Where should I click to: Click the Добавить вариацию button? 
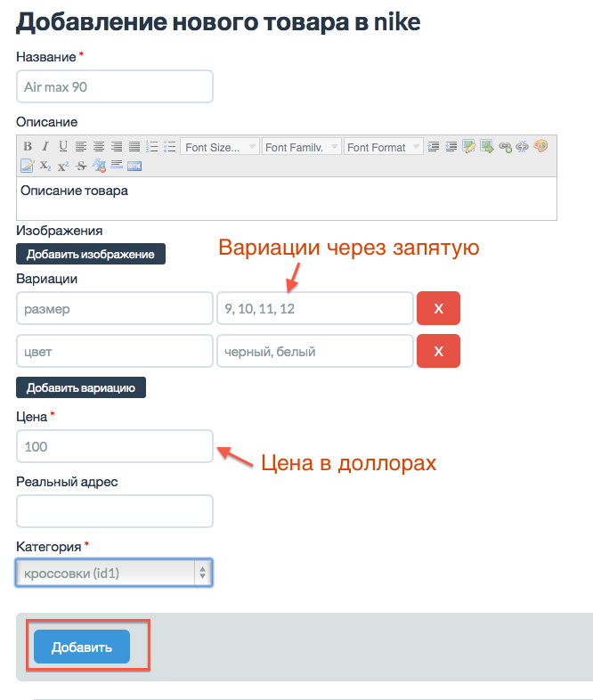click(81, 387)
